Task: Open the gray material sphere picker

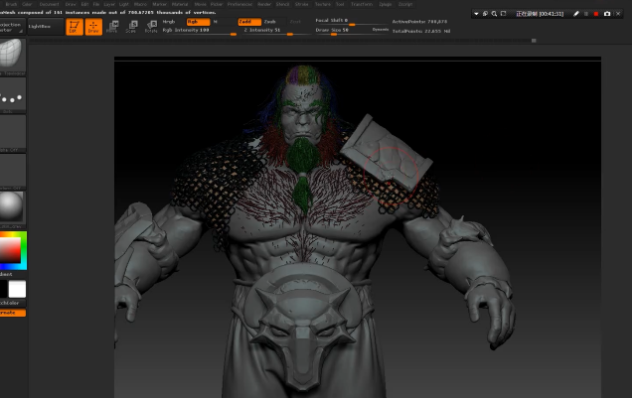Action: [x=12, y=207]
